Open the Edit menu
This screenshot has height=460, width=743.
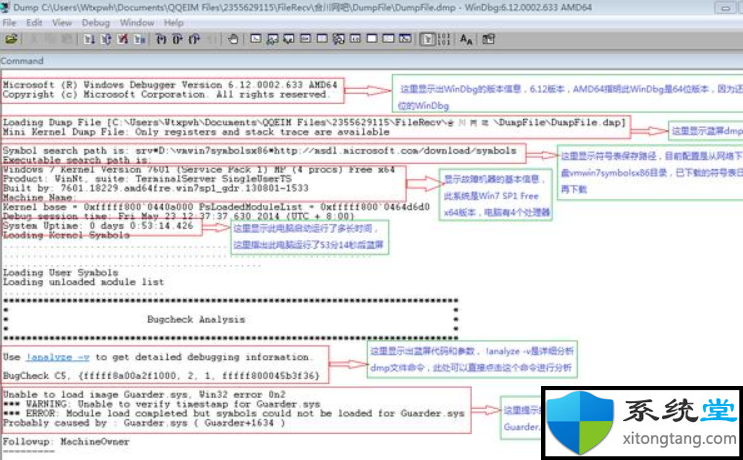(x=34, y=22)
